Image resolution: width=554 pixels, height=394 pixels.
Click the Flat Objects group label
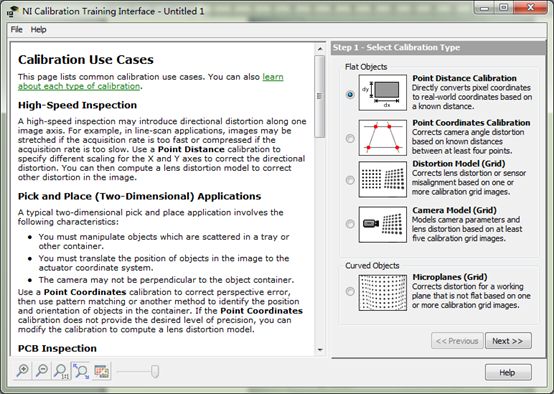pyautogui.click(x=366, y=67)
